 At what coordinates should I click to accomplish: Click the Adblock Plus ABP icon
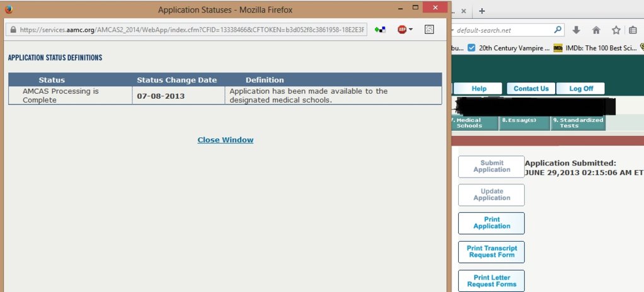click(x=401, y=30)
